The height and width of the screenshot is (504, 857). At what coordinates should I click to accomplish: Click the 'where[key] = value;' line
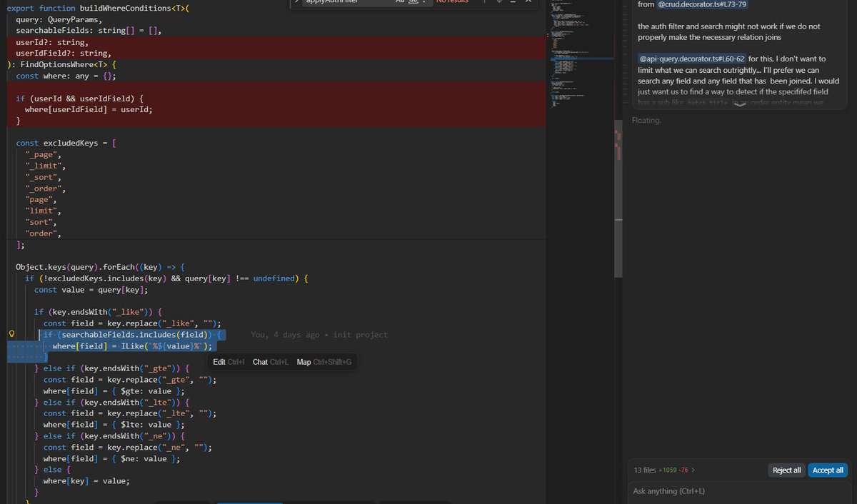point(86,481)
